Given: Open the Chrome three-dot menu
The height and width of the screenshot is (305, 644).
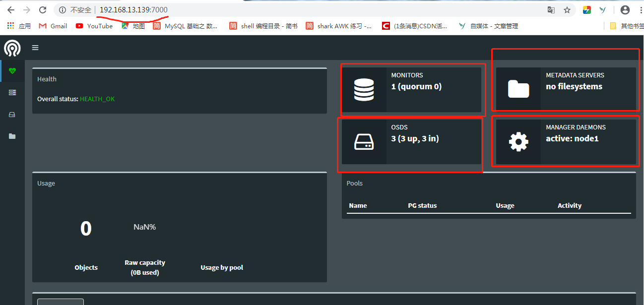Looking at the screenshot, I should (640, 9).
